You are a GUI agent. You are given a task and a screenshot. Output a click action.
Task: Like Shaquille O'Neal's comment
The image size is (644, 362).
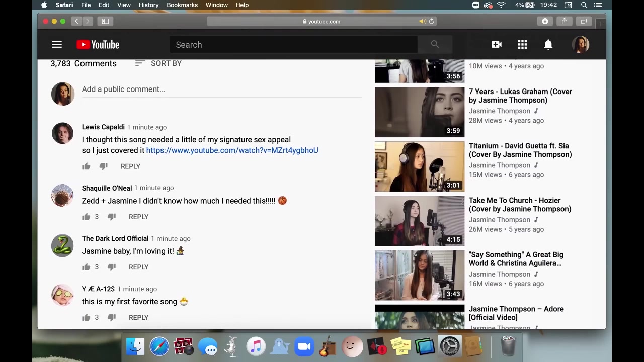coord(86,217)
